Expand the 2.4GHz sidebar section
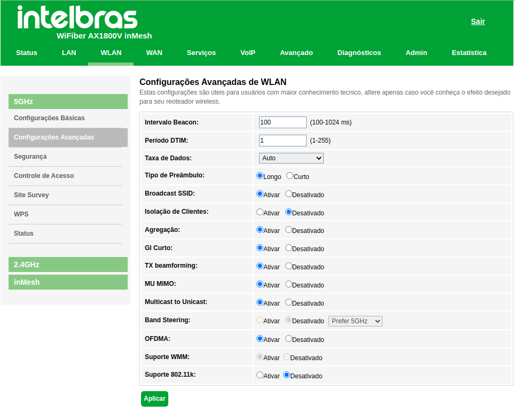 68,265
